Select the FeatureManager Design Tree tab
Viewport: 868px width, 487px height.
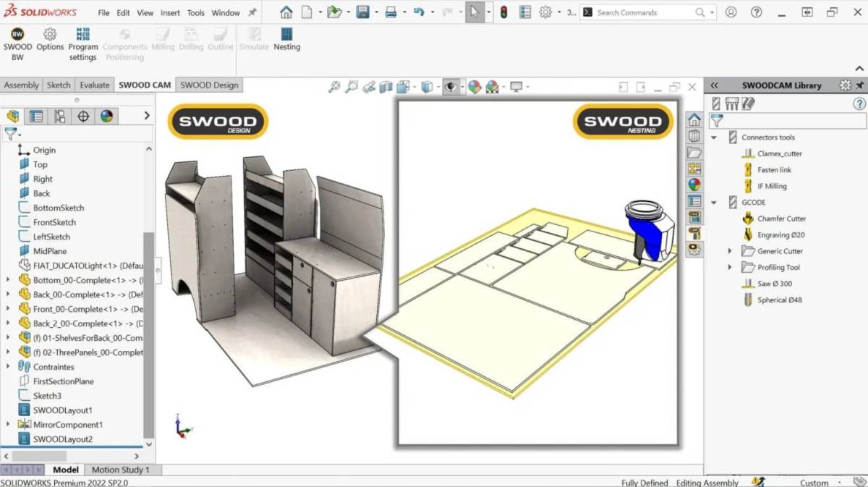coord(13,116)
